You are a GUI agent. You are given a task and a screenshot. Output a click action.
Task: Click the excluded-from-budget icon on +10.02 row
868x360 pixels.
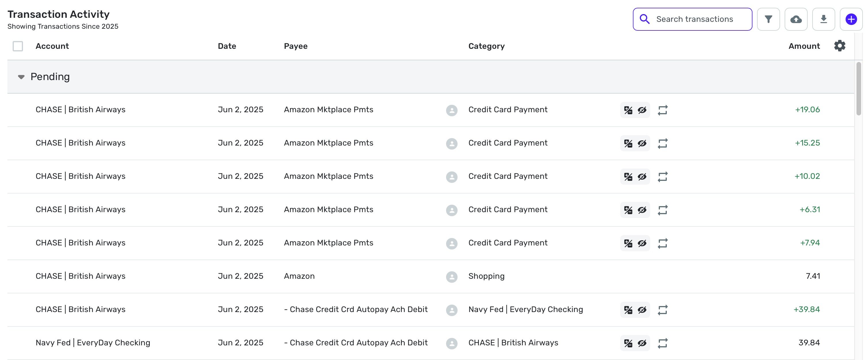[x=628, y=177]
